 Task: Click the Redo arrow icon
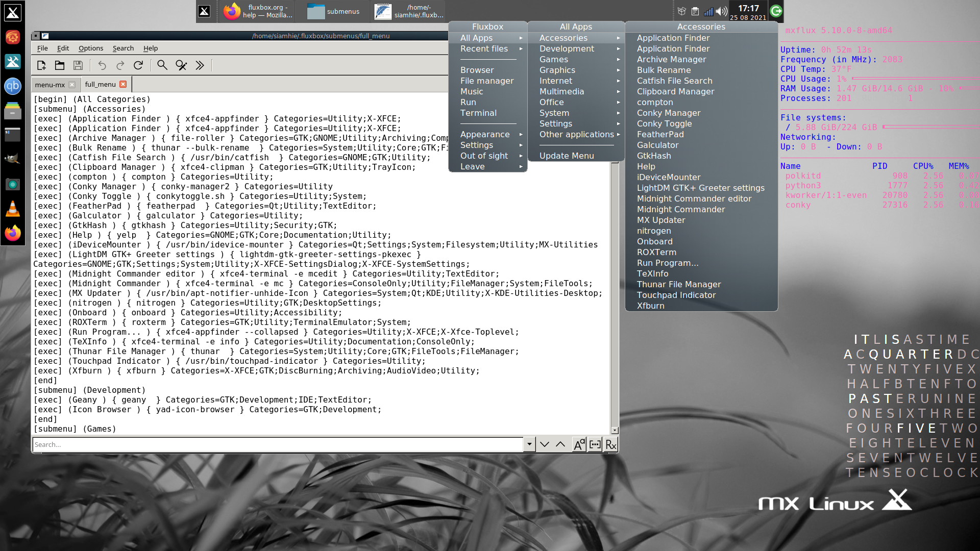tap(120, 65)
